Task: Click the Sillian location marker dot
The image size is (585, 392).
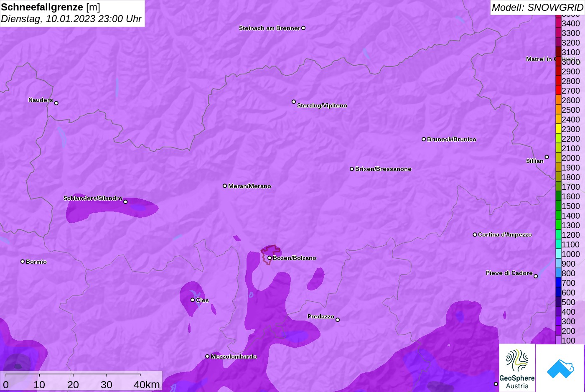Action: click(547, 157)
